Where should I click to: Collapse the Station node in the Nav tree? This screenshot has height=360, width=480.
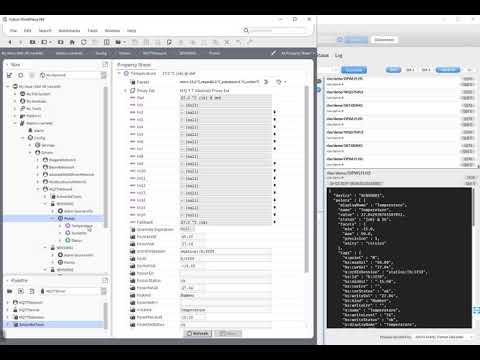click(x=15, y=123)
